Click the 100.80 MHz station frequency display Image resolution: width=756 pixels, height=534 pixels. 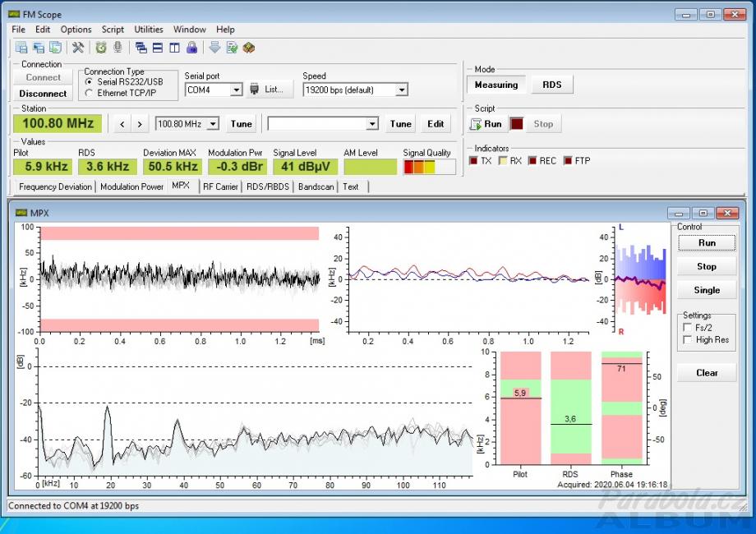tap(58, 123)
